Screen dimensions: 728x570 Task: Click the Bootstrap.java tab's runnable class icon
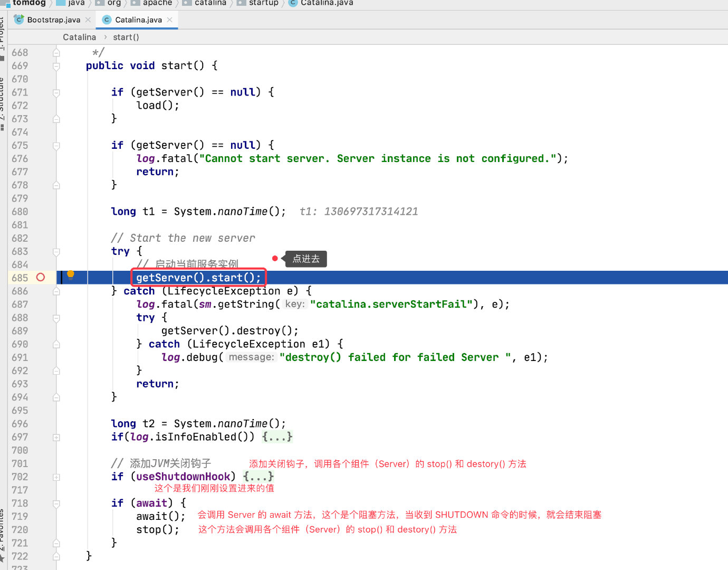19,20
